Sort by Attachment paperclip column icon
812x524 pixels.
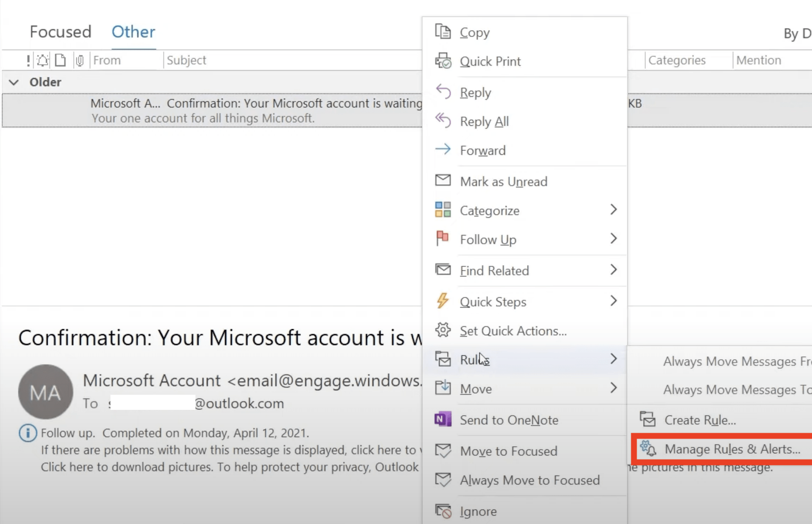(80, 60)
